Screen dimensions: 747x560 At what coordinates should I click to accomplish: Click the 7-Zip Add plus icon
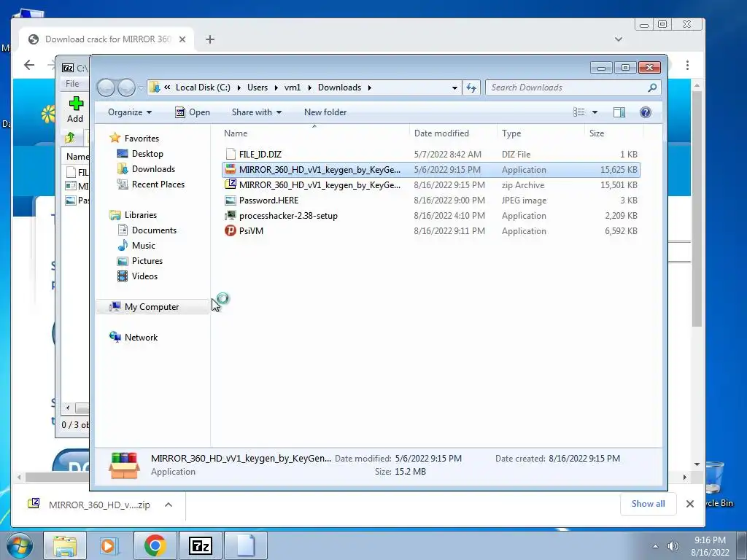(76, 104)
